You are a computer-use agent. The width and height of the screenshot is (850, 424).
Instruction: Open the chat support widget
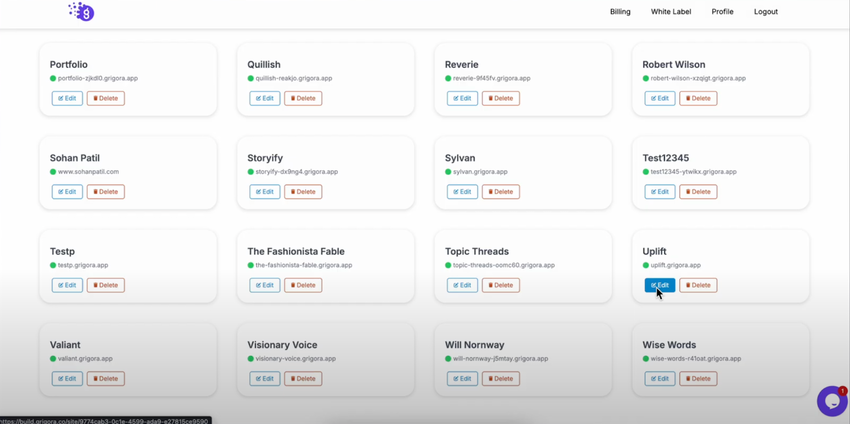tap(831, 400)
